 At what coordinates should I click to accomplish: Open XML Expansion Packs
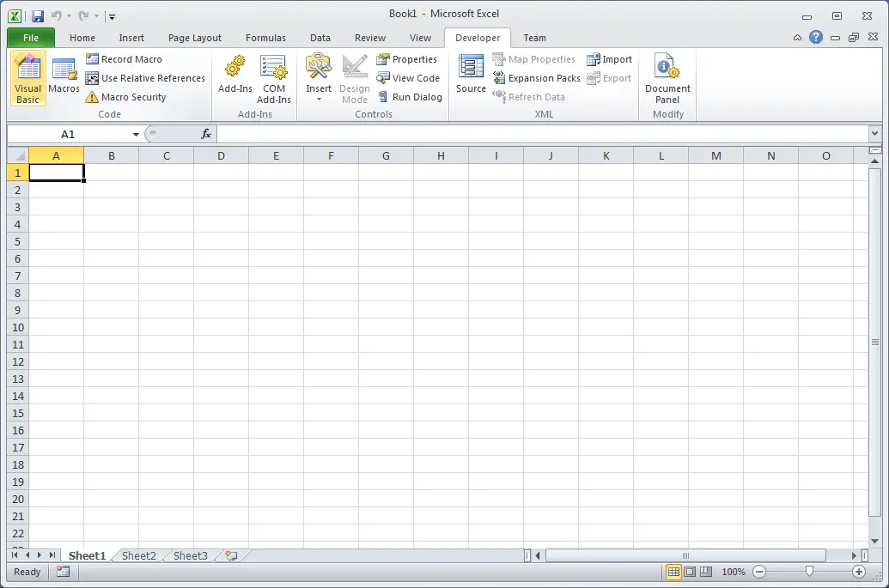(x=537, y=78)
